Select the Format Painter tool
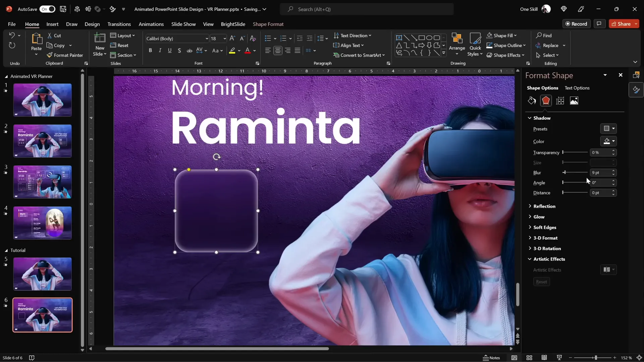The width and height of the screenshot is (644, 362). (65, 55)
